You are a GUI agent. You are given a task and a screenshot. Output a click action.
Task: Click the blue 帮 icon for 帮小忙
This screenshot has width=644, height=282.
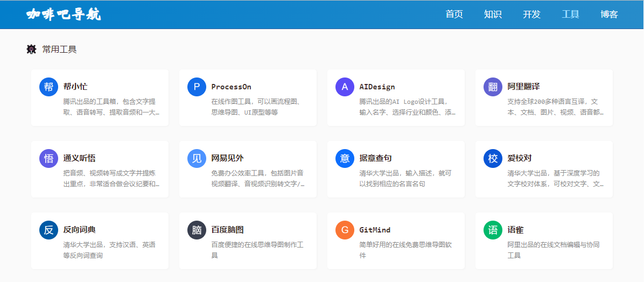pyautogui.click(x=48, y=87)
